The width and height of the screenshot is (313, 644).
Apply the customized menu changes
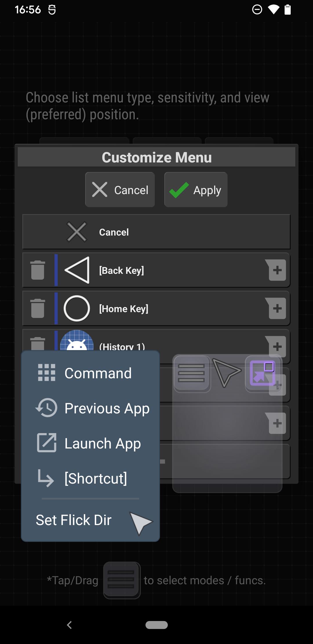coord(196,190)
